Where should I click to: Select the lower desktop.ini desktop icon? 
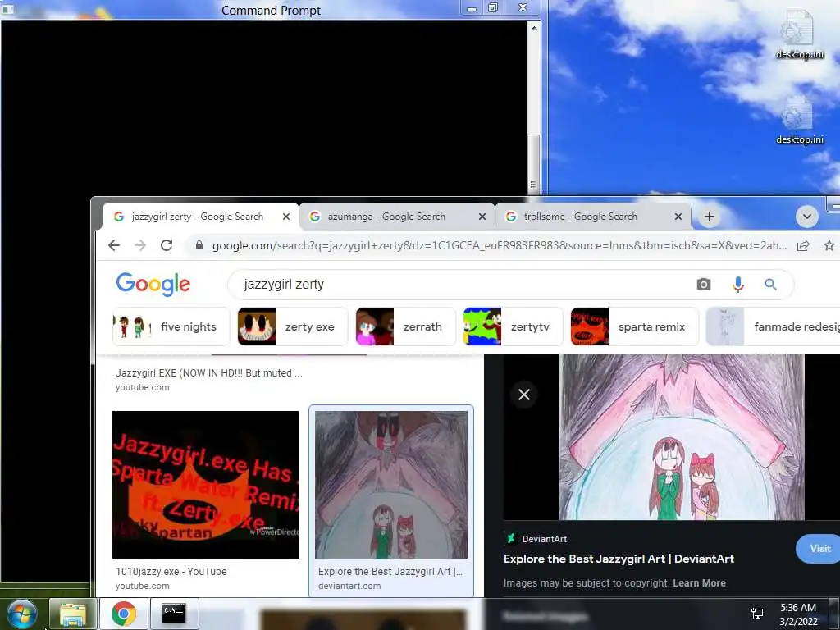[x=799, y=120]
